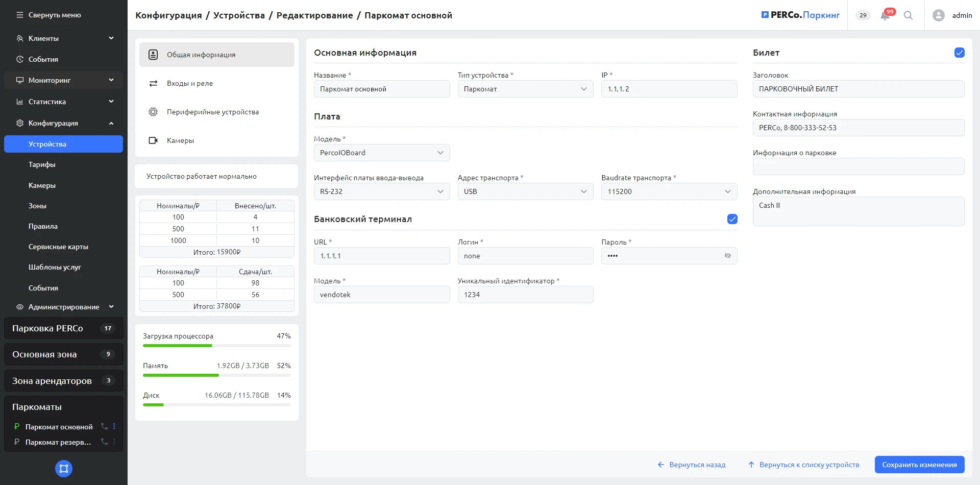Open three-dot menu for Паркомат основной
The image size is (980, 485).
(x=114, y=426)
